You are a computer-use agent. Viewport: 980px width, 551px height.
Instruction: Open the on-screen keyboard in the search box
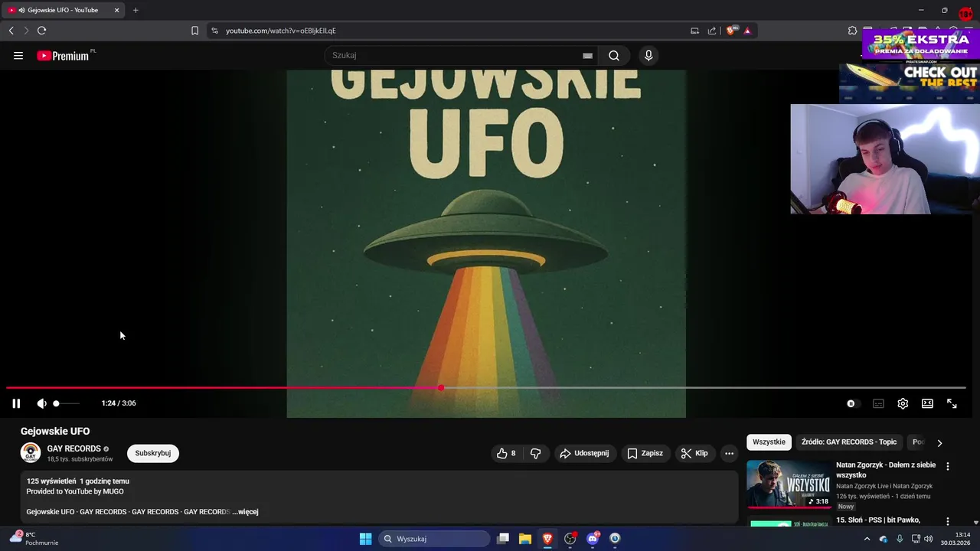pos(587,55)
